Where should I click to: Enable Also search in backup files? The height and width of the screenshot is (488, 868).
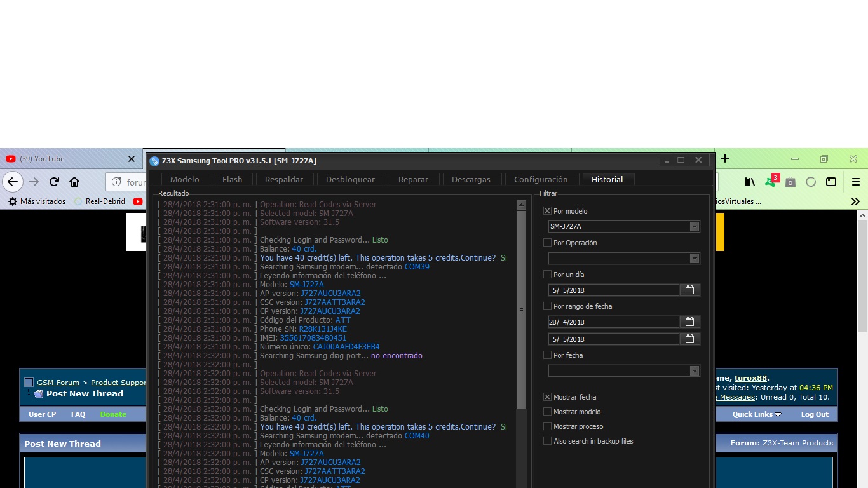pos(547,441)
